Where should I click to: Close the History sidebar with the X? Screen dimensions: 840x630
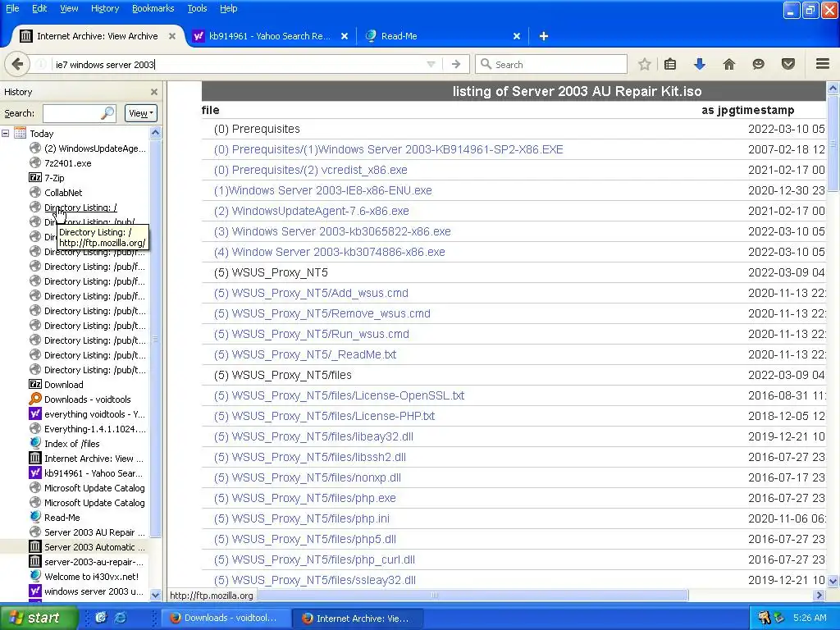[x=154, y=92]
